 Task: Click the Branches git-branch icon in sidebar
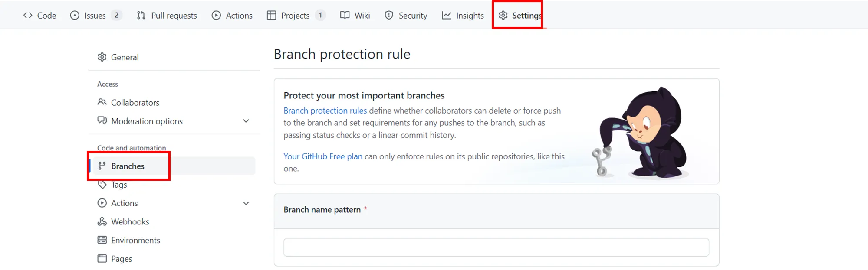coord(102,166)
